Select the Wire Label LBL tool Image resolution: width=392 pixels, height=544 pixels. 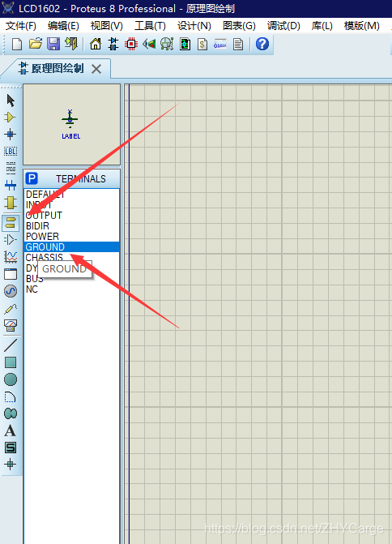coord(11,152)
